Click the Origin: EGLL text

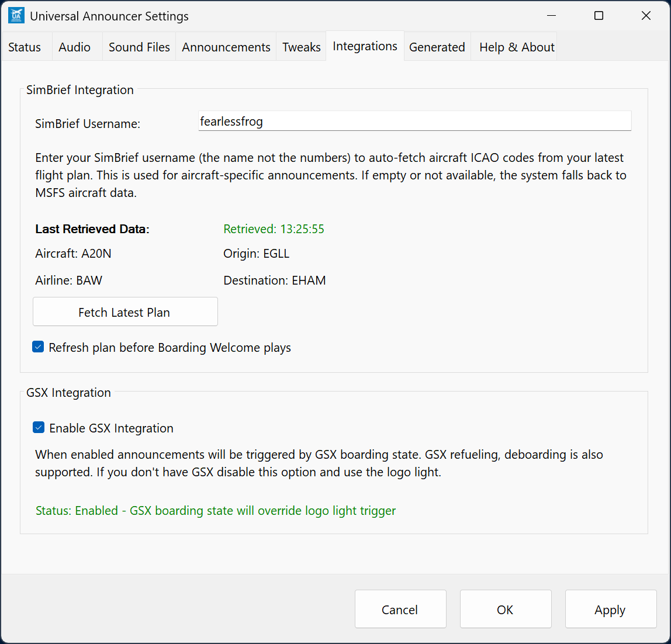(x=257, y=254)
